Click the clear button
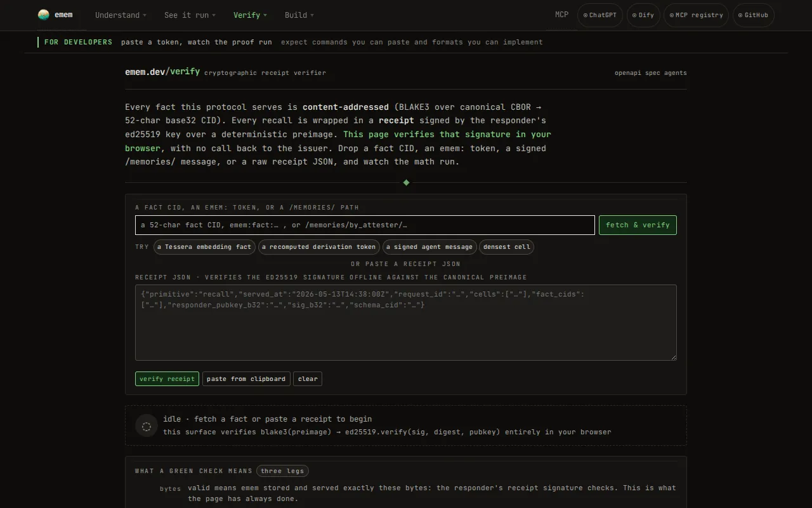812x508 pixels. pyautogui.click(x=308, y=379)
